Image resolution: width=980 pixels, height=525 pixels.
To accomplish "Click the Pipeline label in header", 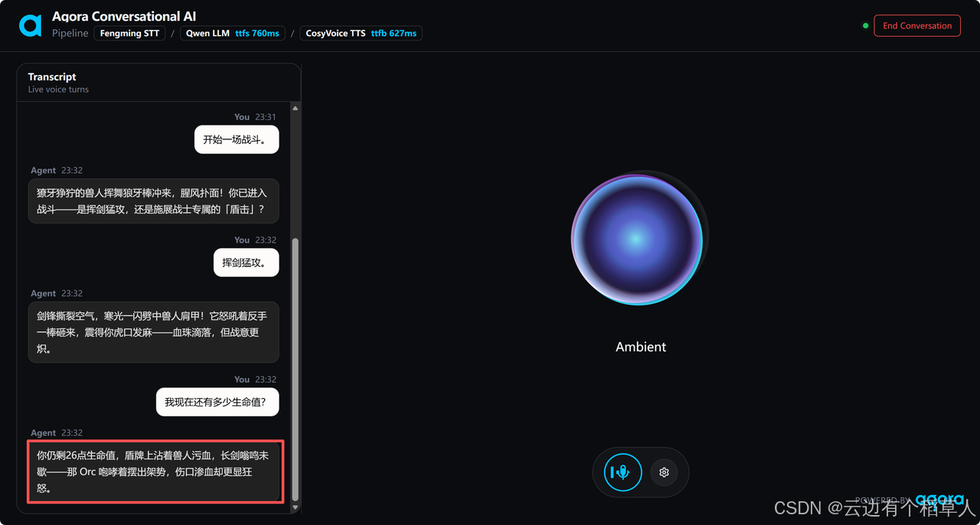I will pyautogui.click(x=70, y=34).
